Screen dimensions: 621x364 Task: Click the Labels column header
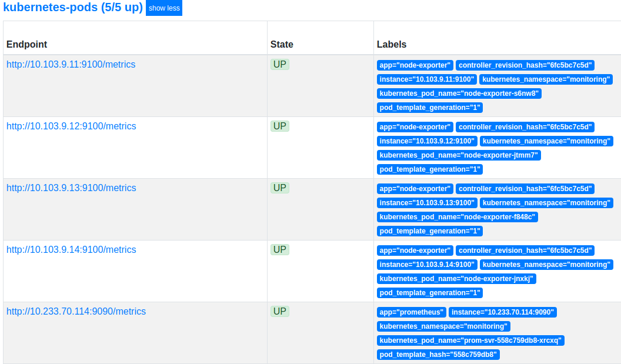click(391, 44)
